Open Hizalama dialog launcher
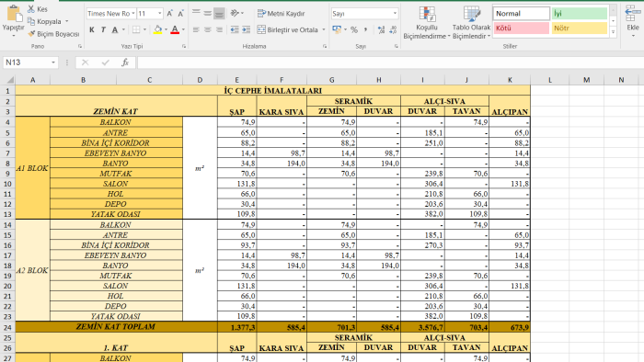 pos(325,46)
